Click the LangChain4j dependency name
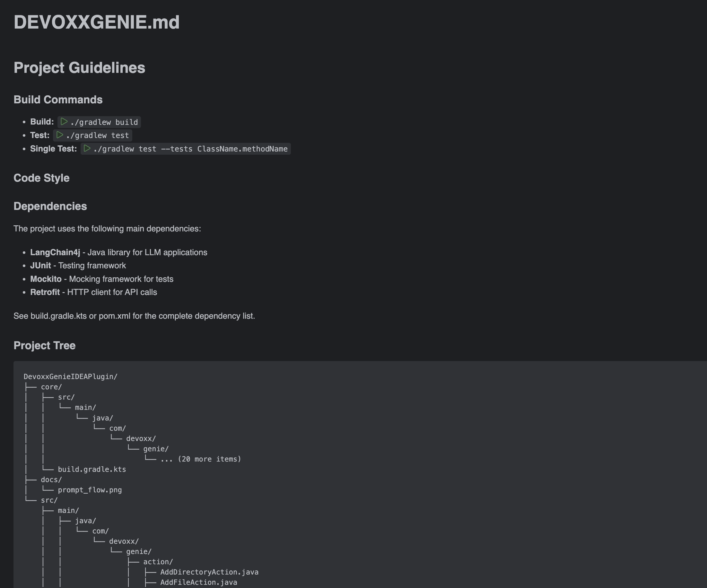Image resolution: width=707 pixels, height=588 pixels. point(55,252)
